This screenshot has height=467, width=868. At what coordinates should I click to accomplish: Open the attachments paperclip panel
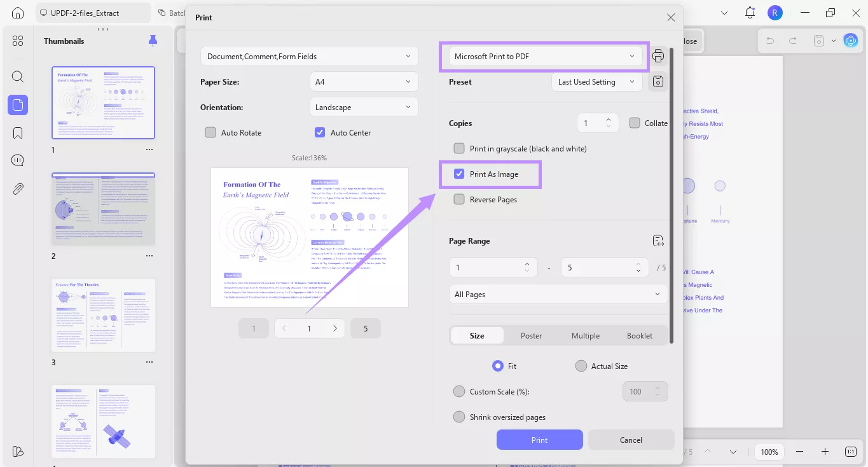(x=18, y=188)
